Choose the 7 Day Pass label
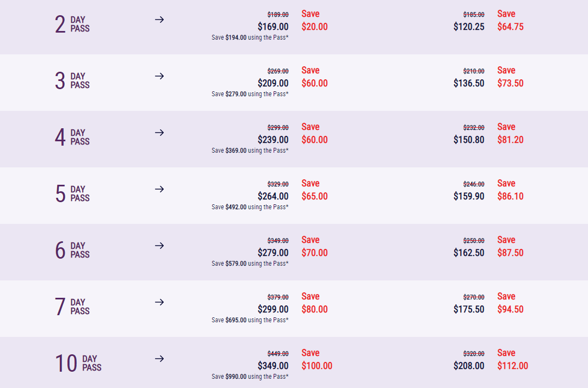The width and height of the screenshot is (588, 388). (x=72, y=307)
